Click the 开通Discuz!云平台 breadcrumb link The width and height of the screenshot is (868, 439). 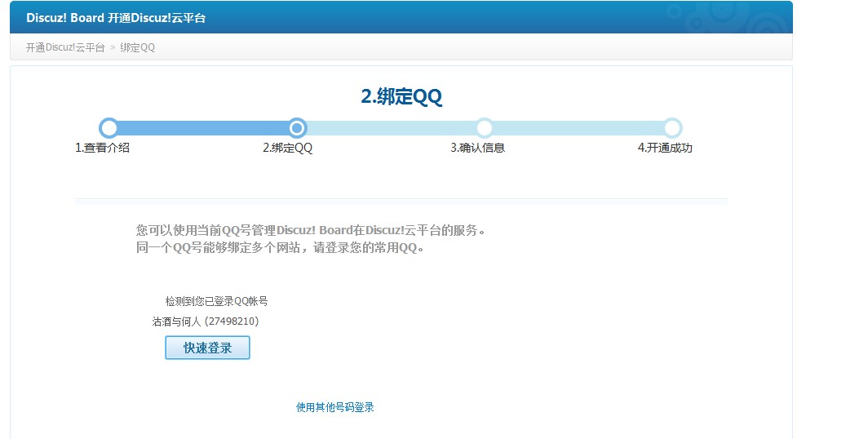65,47
